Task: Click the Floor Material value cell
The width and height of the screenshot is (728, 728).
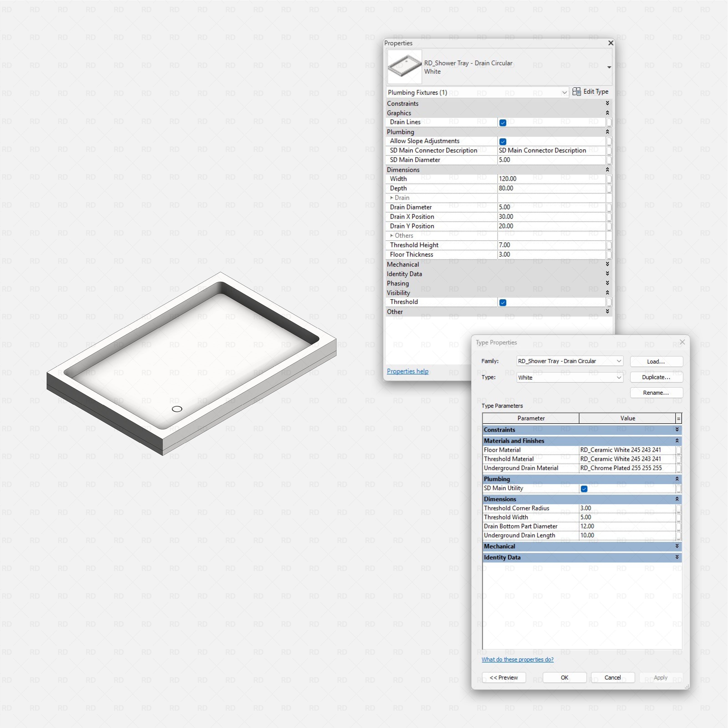Action: tap(627, 450)
